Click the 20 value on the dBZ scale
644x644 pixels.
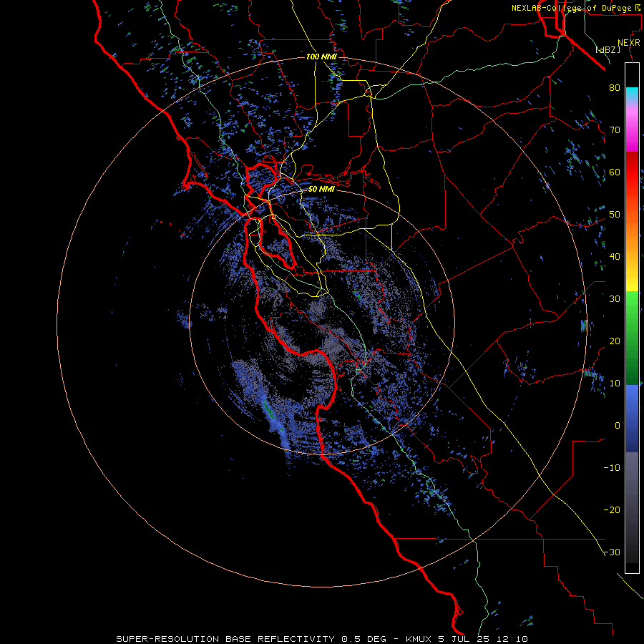pyautogui.click(x=615, y=341)
